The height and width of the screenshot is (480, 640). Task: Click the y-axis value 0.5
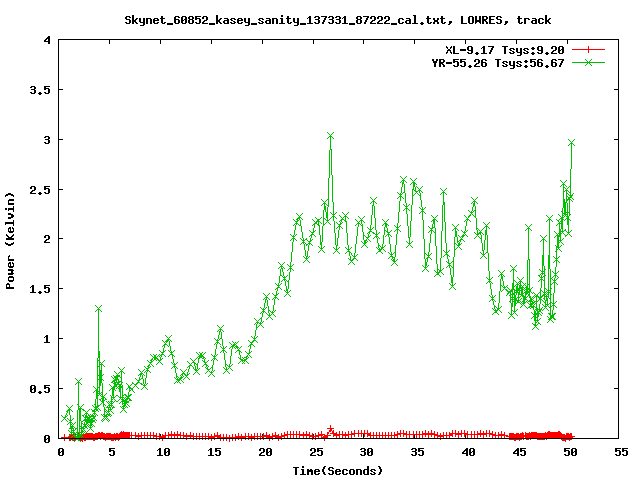click(40, 389)
